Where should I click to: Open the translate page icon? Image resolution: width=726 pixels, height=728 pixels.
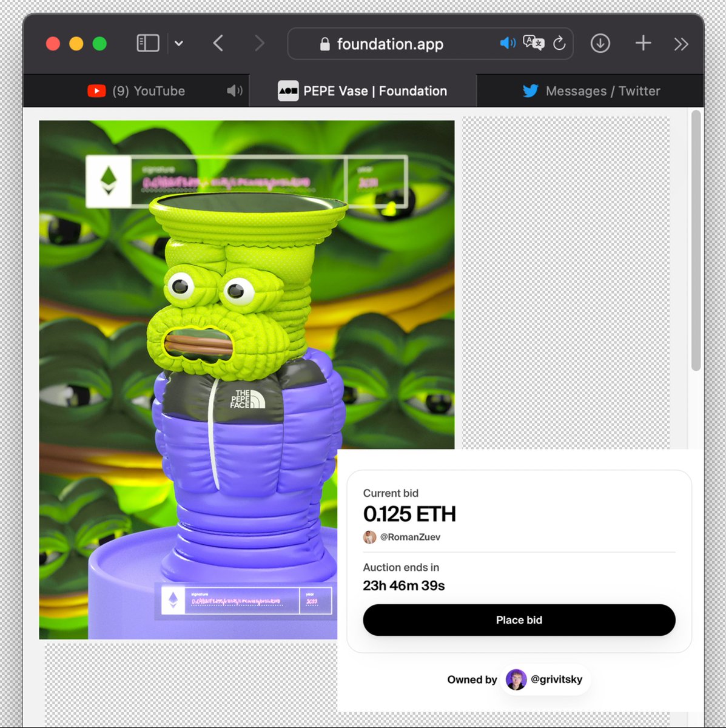pos(534,43)
